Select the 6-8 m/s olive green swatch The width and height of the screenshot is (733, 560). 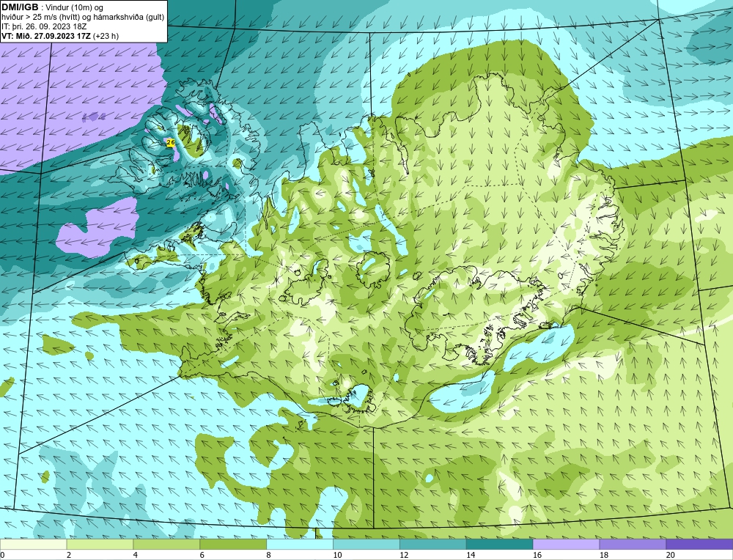pos(233,544)
